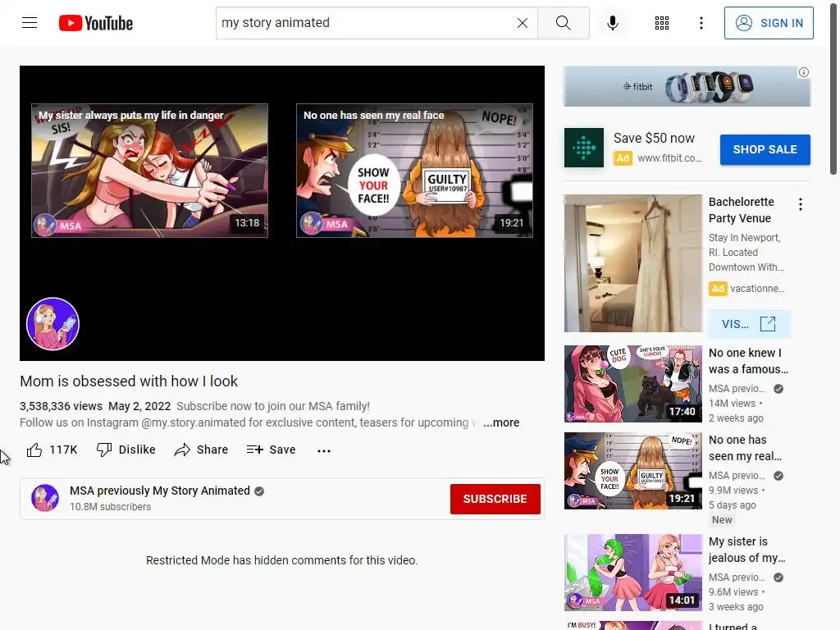Save video to a playlist
Viewport: 840px width, 630px height.
[x=271, y=450]
